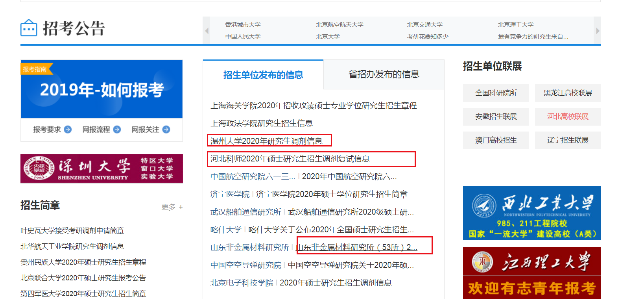
Task: Open 叶史瓦大学接受考研调剂申请简章
Action: (72, 230)
